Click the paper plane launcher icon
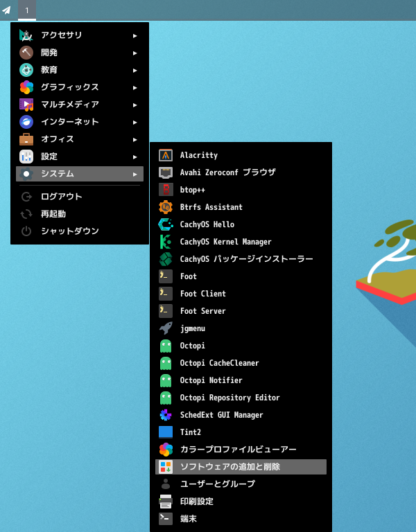416x532 pixels. pos(6,10)
